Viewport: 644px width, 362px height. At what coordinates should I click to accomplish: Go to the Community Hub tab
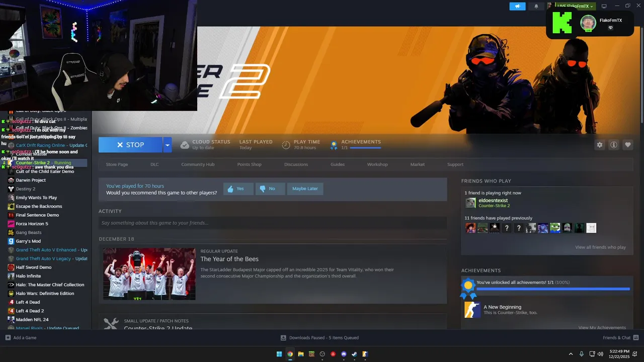(x=198, y=164)
